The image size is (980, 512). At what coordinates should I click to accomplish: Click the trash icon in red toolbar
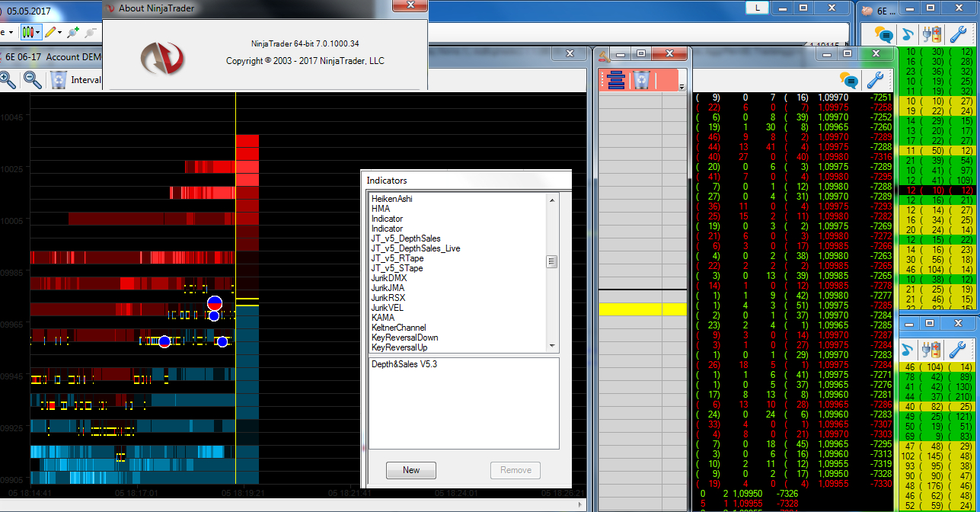pos(641,79)
